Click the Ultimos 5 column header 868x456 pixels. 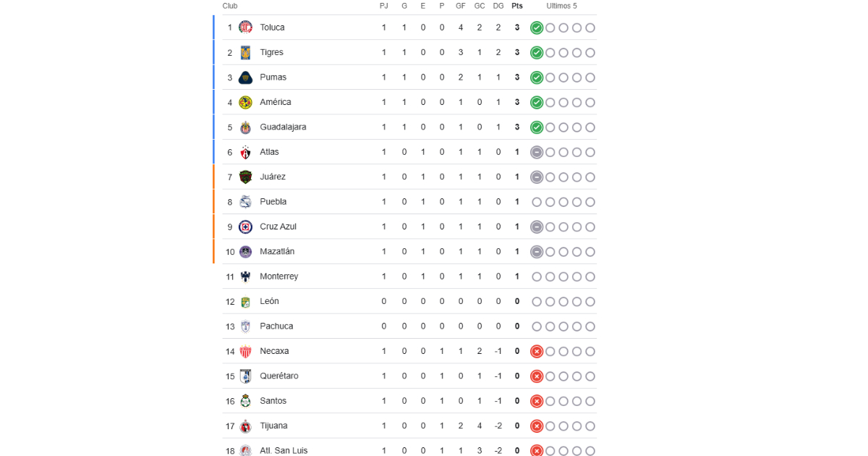coord(562,6)
